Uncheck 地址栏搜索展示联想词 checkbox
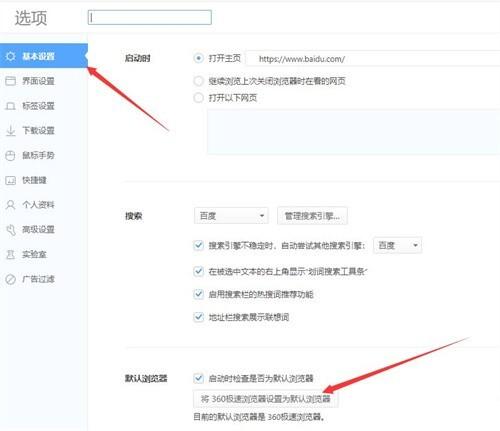Viewport: 500px width, 431px height. click(198, 317)
